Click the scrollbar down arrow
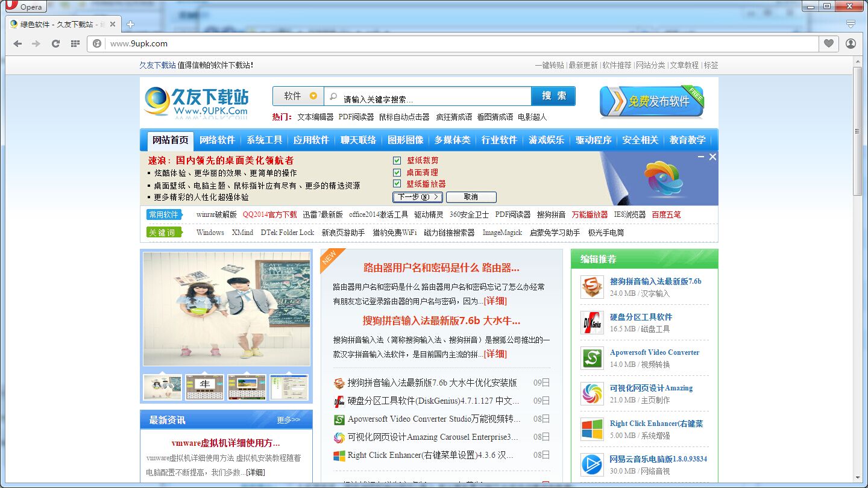This screenshot has height=488, width=868. [x=858, y=478]
